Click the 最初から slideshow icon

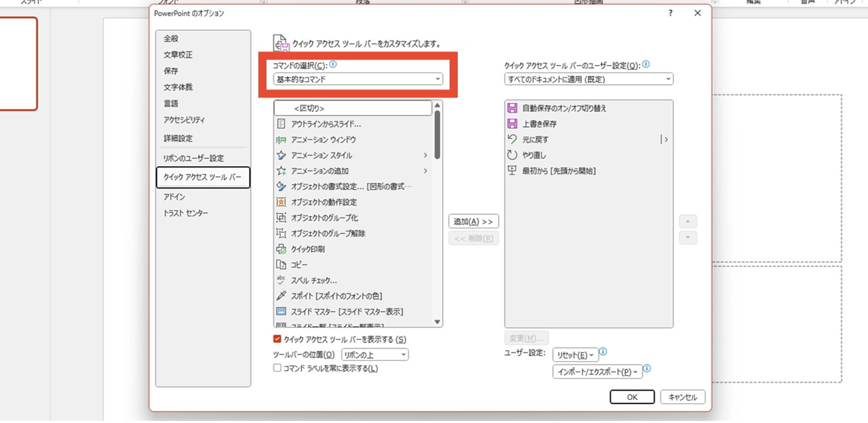click(x=513, y=171)
